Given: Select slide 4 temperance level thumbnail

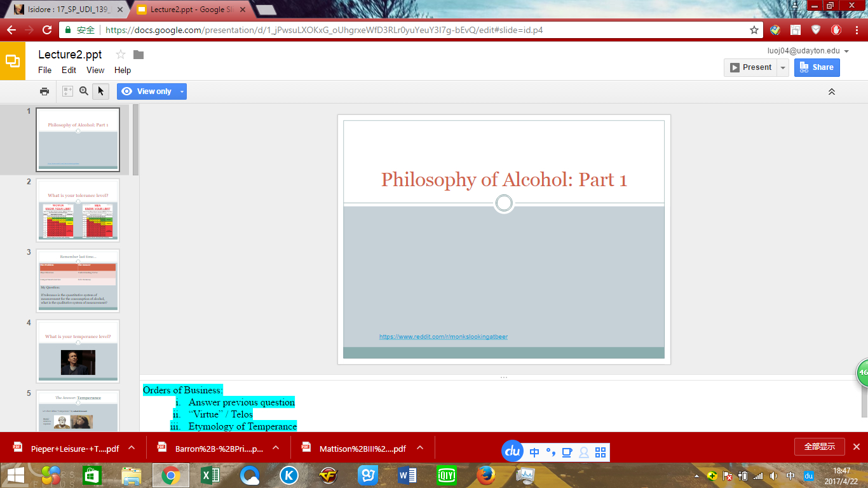Looking at the screenshot, I should 78,351.
